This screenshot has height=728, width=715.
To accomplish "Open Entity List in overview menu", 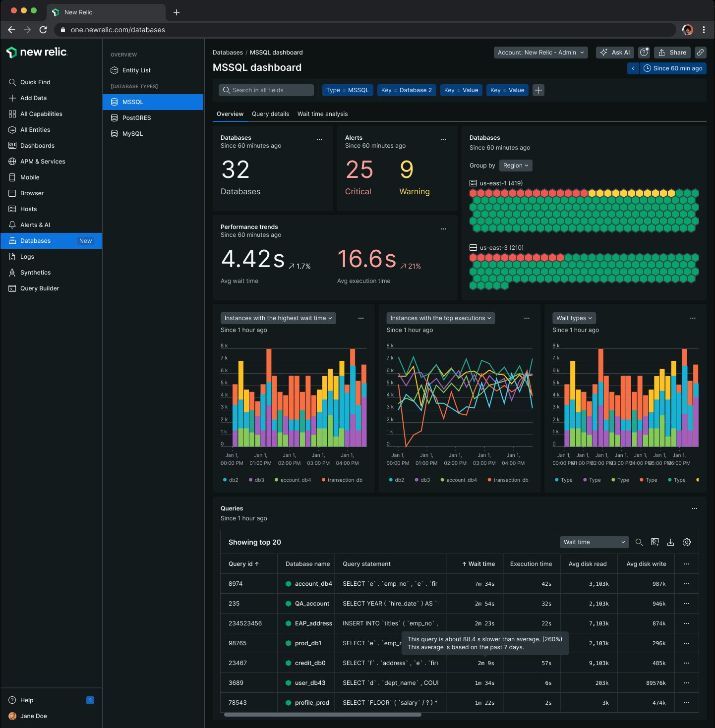I will click(x=153, y=70).
